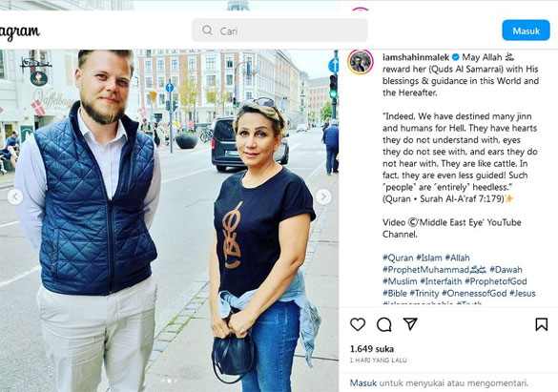This screenshot has width=558, height=392.
Task: Click the blue Masuk button
Action: click(x=526, y=31)
